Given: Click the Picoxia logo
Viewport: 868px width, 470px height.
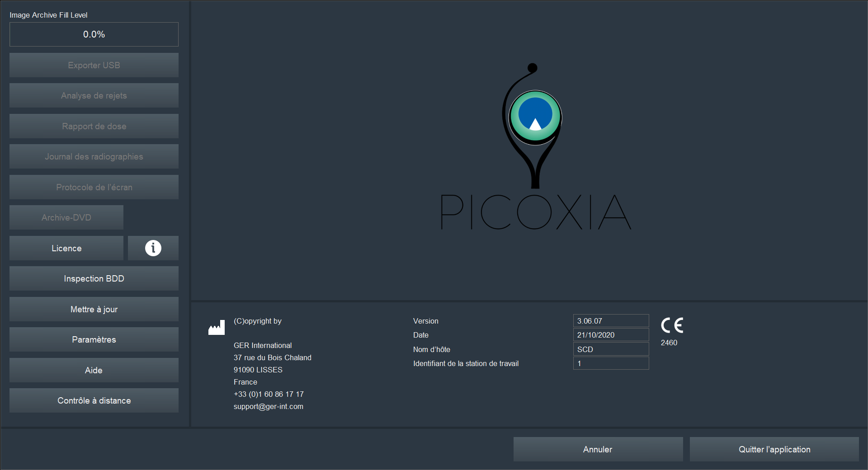Looking at the screenshot, I should (x=535, y=147).
